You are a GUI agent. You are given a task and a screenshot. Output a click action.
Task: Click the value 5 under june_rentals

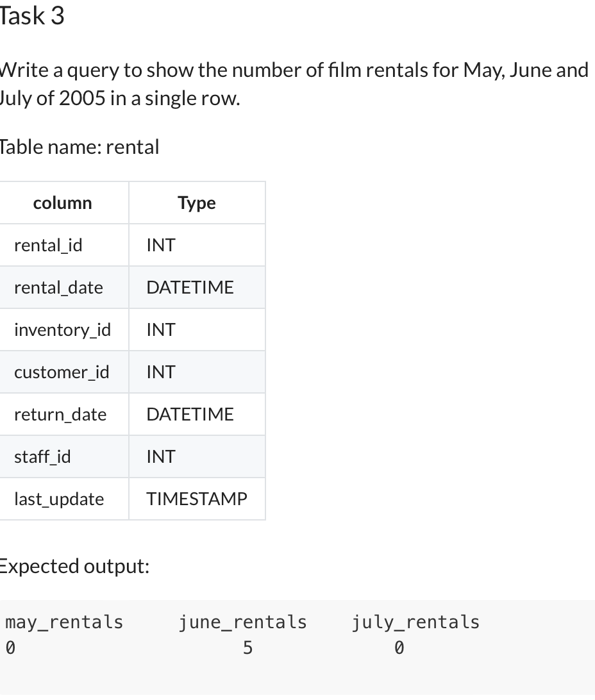click(247, 647)
